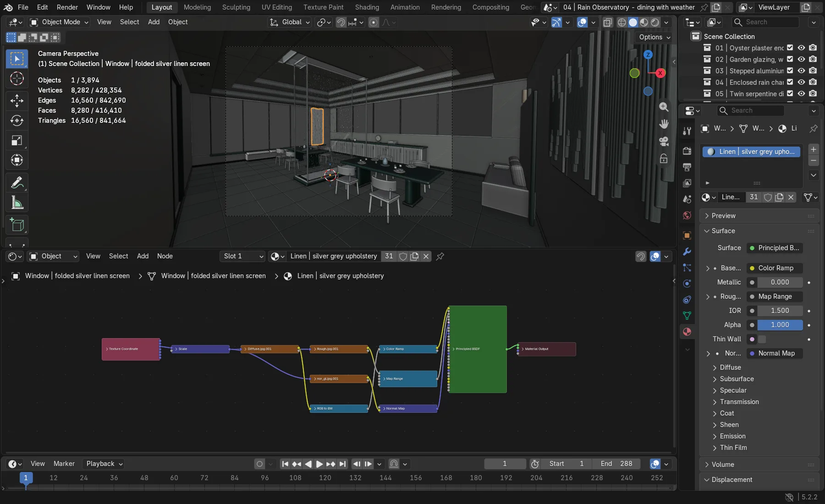Select the Rotate tool
The width and height of the screenshot is (825, 504).
coord(17,121)
